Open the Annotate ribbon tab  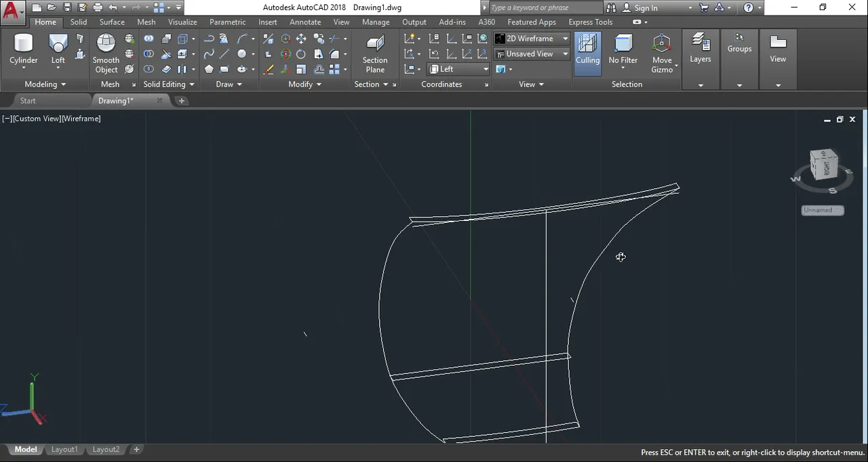pos(305,22)
